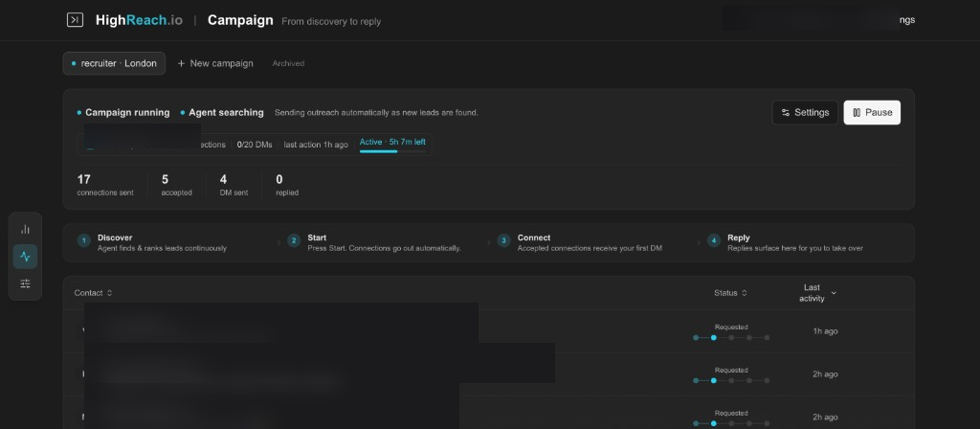Click the pause icon in the Pause button
Viewport: 980px width, 429px height.
click(x=857, y=113)
